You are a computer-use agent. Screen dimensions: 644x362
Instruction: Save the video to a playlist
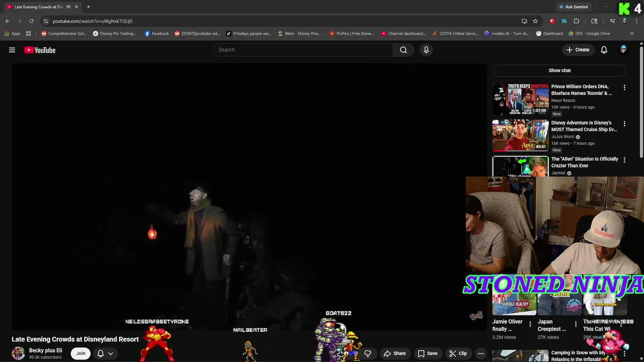tap(427, 353)
